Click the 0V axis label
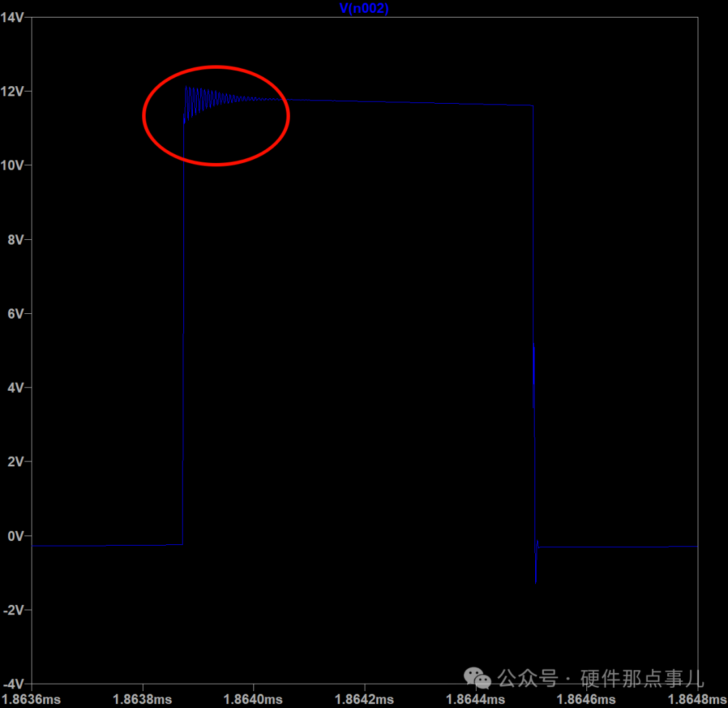Screen dimensions: 728x708 pos(16,536)
